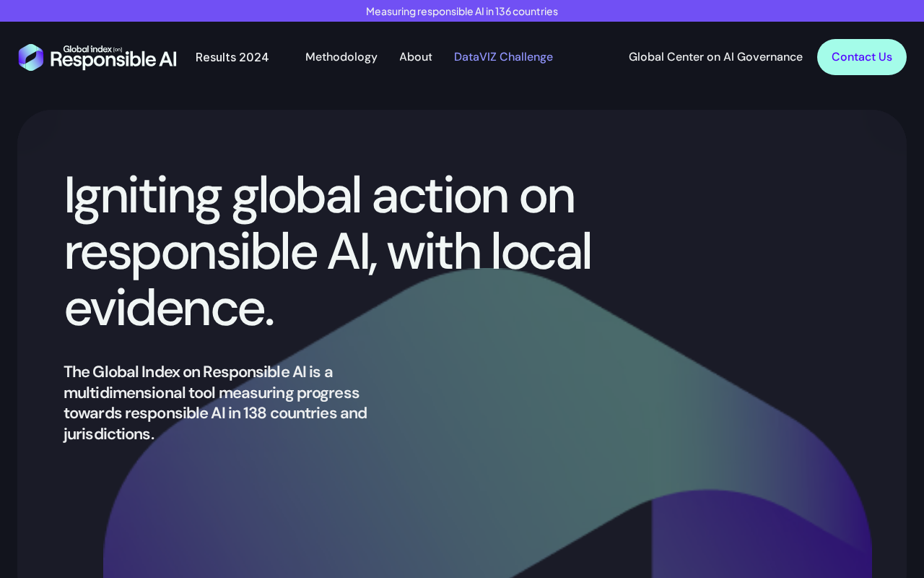
Task: Click 'multidimensional tool measuring progress' text line
Action: pos(212,393)
